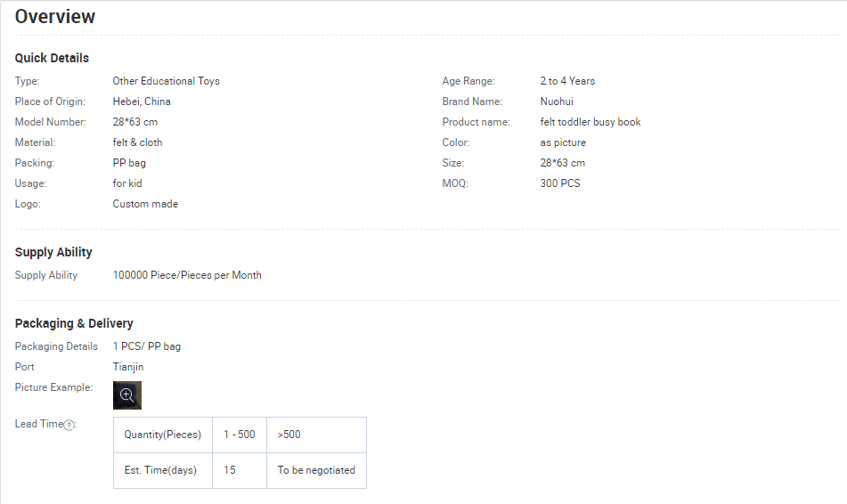Click the '>500' quantity table cell
This screenshot has width=847, height=504.
[316, 435]
